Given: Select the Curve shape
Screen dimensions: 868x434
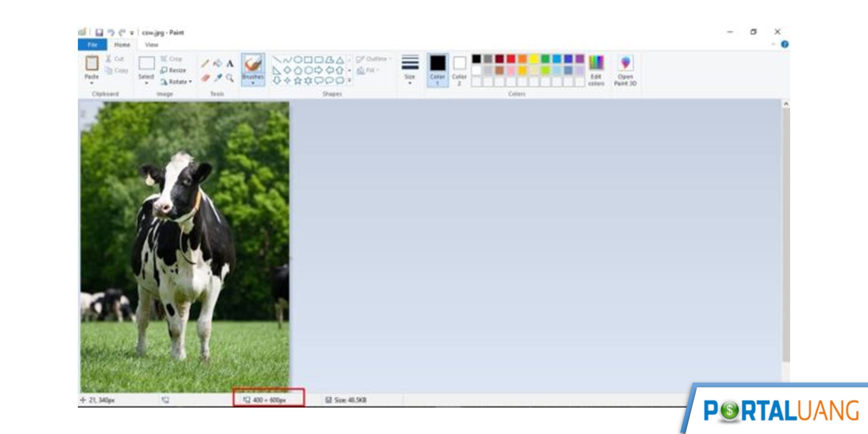Looking at the screenshot, I should pos(287,60).
